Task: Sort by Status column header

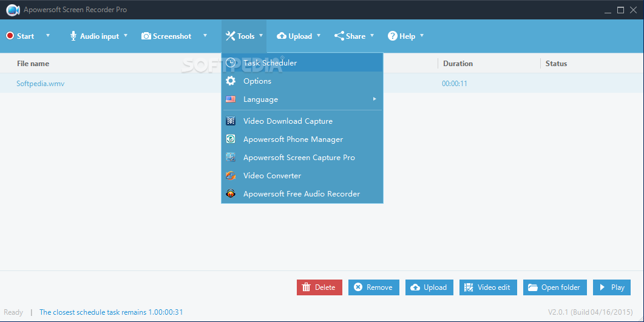Action: click(x=556, y=64)
